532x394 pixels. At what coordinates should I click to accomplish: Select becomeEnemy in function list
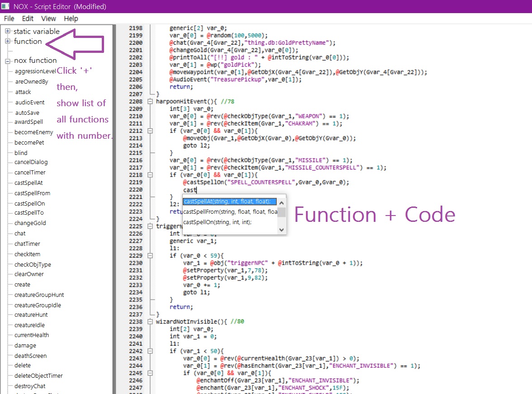pyautogui.click(x=33, y=132)
